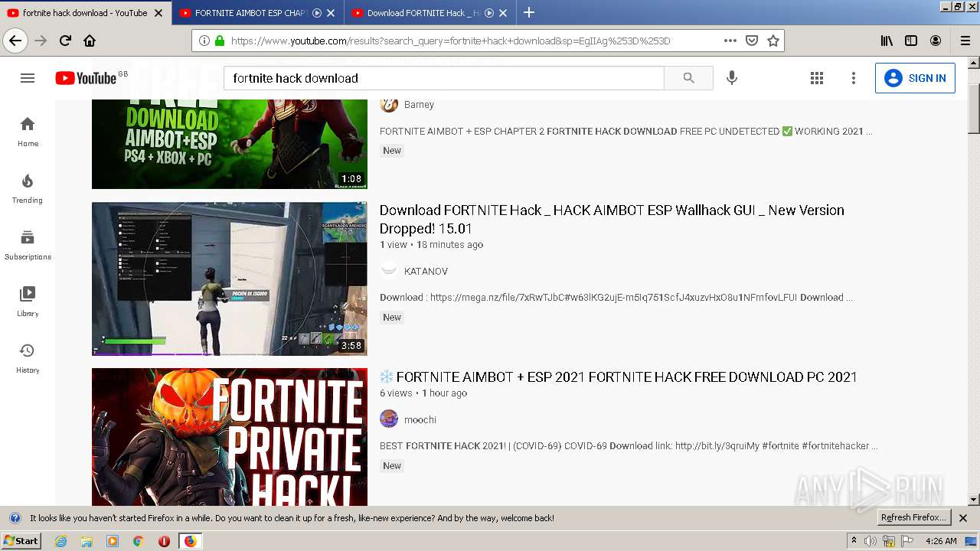Viewport: 980px width, 551px height.
Task: Bookmark this page with star icon
Action: (773, 41)
